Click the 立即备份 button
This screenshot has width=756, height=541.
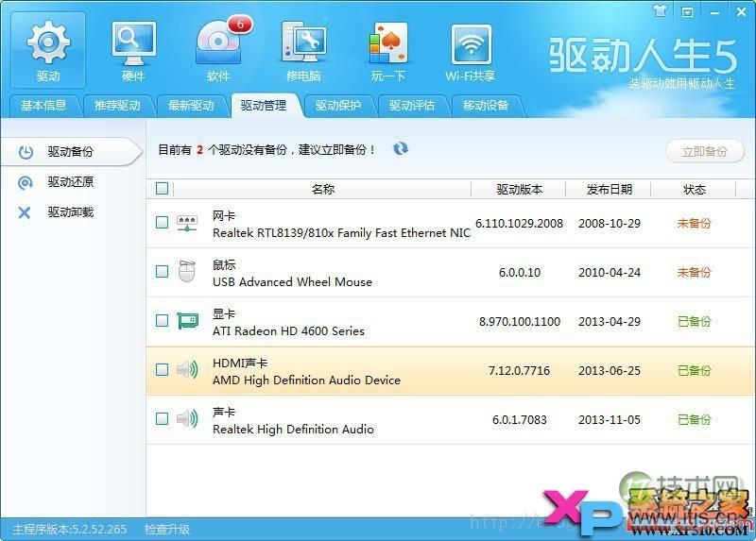click(x=705, y=152)
